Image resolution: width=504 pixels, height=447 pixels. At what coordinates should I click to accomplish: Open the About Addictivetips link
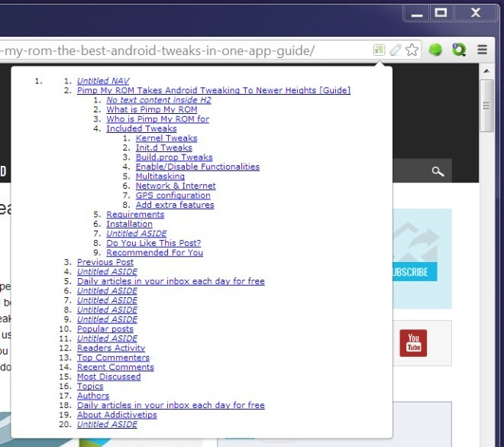[117, 415]
